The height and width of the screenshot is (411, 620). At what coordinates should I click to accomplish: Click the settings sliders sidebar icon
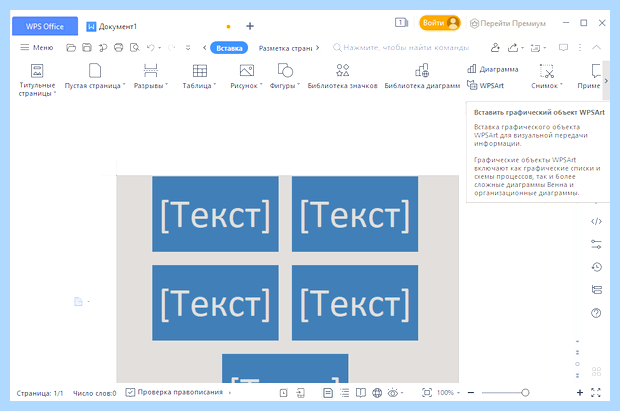click(x=596, y=244)
